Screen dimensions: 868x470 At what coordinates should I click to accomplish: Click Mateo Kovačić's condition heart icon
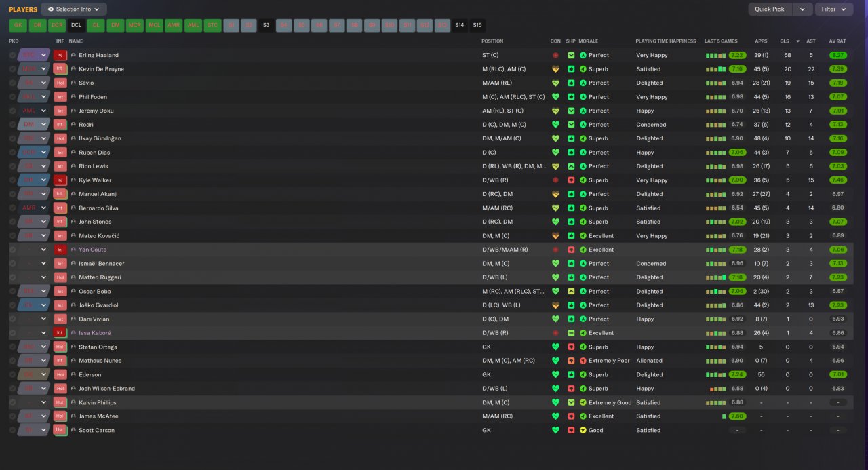pos(556,236)
